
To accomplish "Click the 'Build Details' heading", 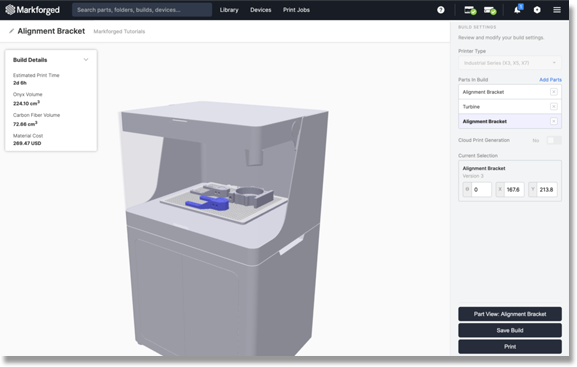I will coord(30,60).
